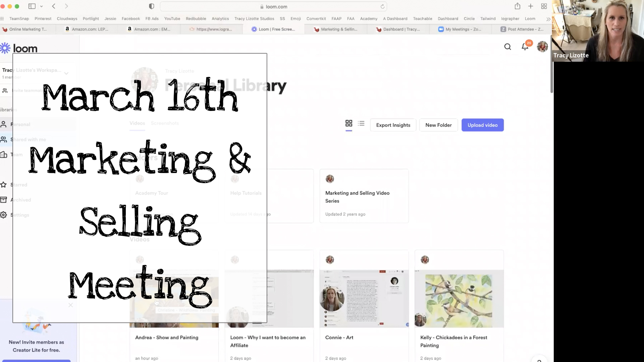Reload the page
The image size is (644, 362).
point(382,6)
